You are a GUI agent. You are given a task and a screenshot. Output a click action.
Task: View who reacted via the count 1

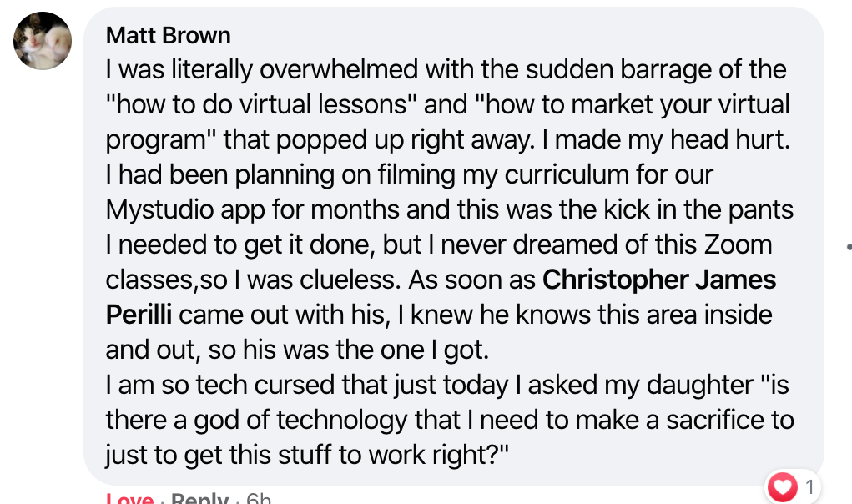point(809,487)
